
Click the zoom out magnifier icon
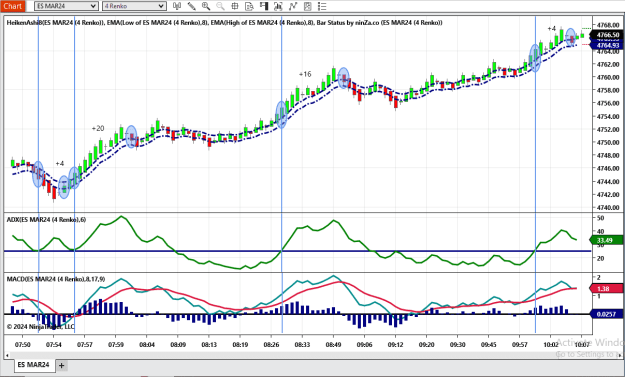coord(220,6)
